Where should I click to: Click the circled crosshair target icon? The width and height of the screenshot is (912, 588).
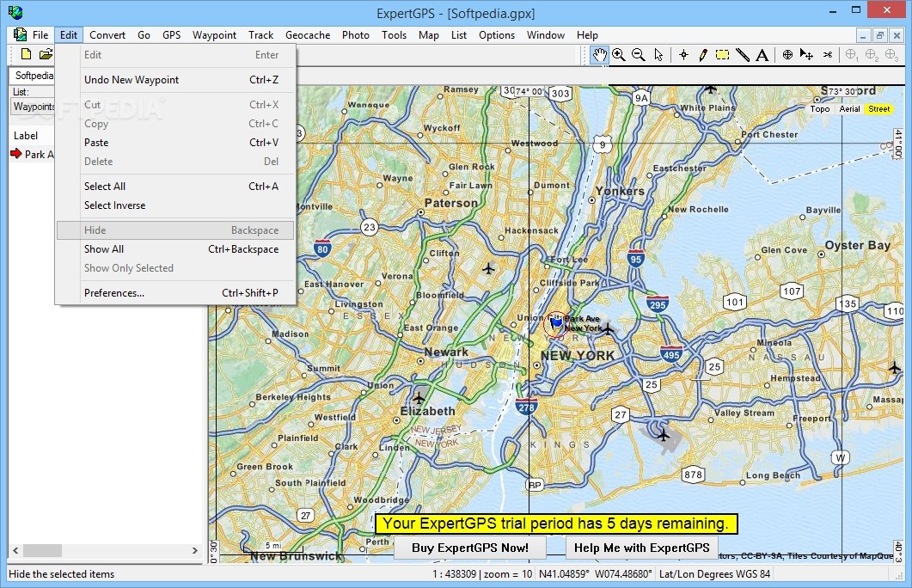coord(787,55)
